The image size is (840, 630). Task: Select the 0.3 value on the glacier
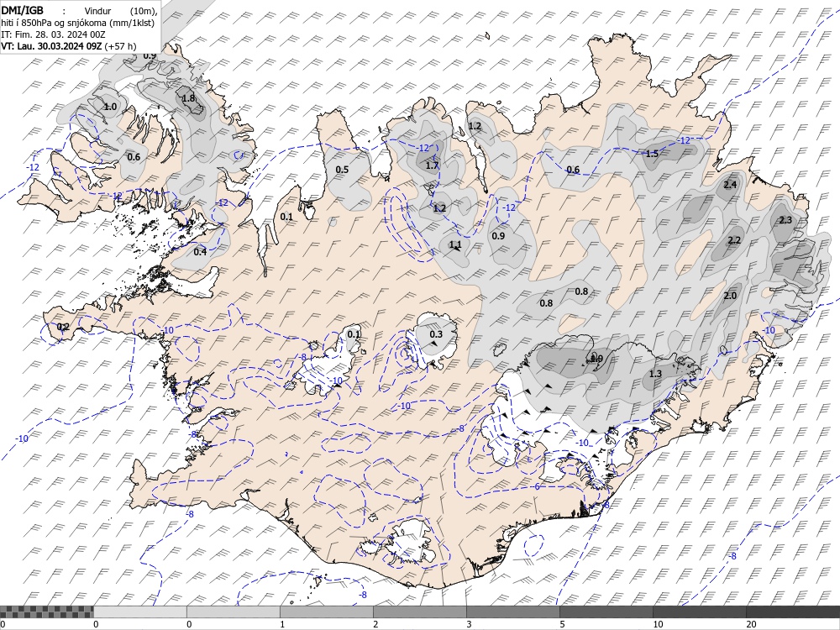coord(436,334)
